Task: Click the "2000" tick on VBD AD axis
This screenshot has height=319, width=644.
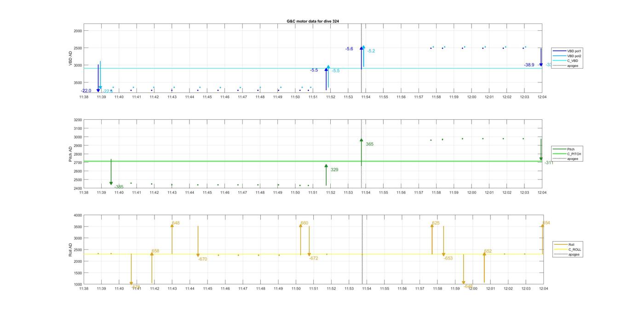Action: pyautogui.click(x=78, y=31)
